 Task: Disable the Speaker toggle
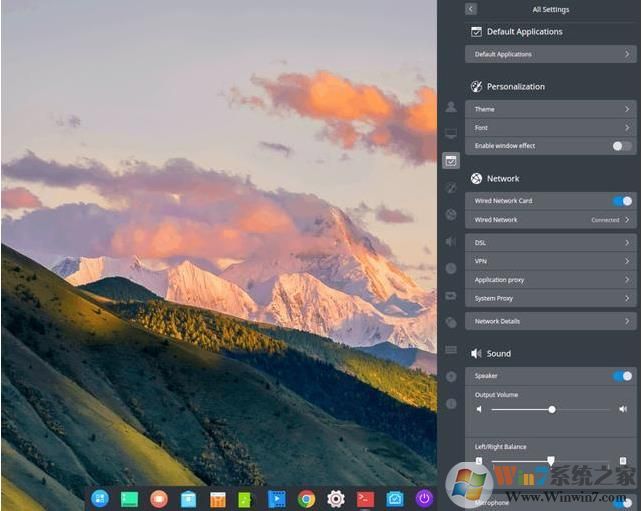[622, 376]
